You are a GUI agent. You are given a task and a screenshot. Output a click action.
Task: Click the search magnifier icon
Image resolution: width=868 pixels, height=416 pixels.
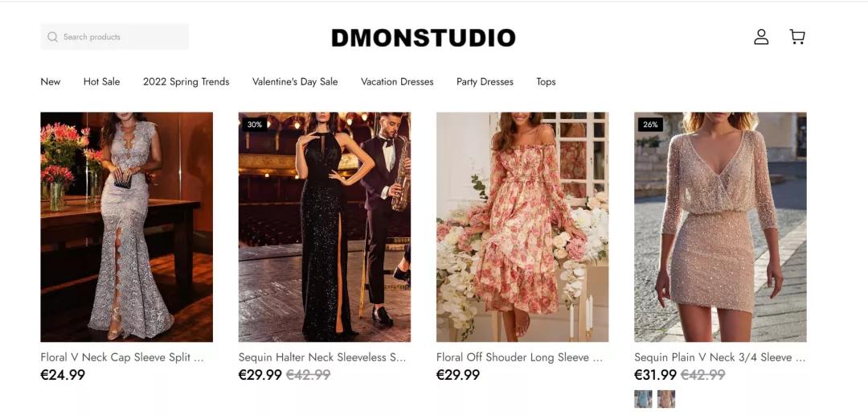point(52,37)
